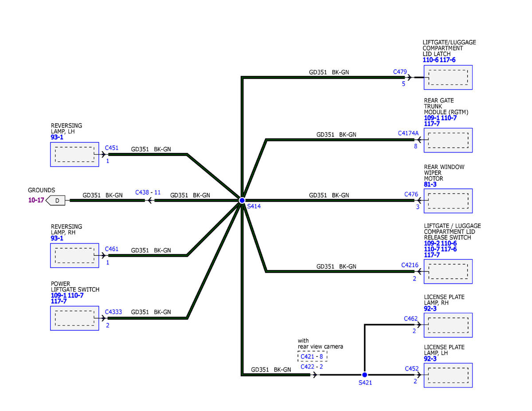Screen dimensions: 532x411
Task: Click the Reversing Lamp LH component box
Action: 74,154
